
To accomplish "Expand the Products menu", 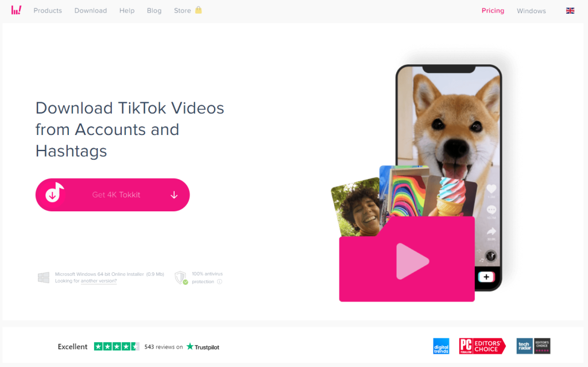I will [x=47, y=10].
